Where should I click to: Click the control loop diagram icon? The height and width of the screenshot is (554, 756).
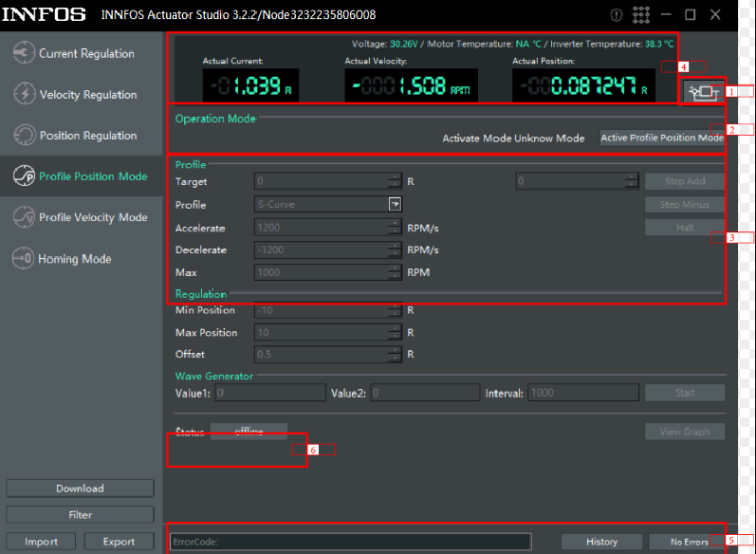702,92
